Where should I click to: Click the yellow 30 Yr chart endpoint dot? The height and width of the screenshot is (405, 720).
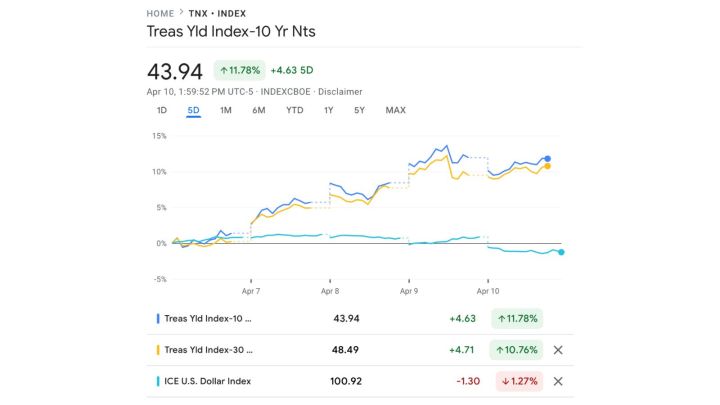(547, 166)
